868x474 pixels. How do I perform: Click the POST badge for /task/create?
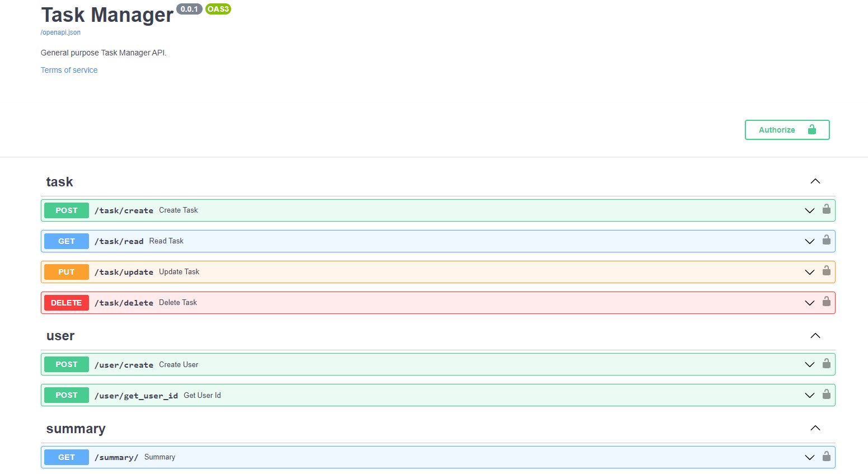tap(67, 210)
